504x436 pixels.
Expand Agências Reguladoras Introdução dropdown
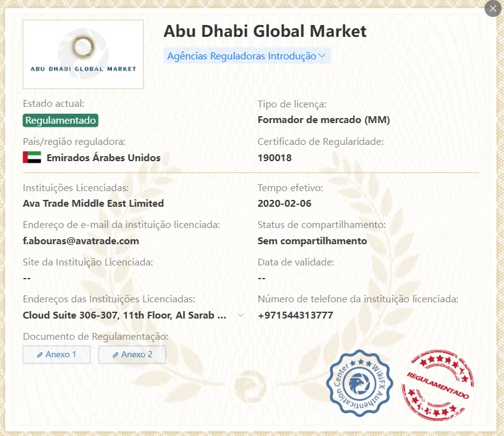[x=247, y=56]
